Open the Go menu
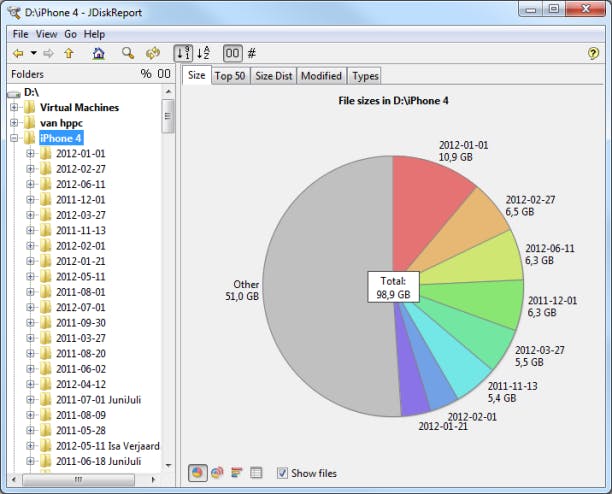The width and height of the screenshot is (612, 494). pos(70,34)
